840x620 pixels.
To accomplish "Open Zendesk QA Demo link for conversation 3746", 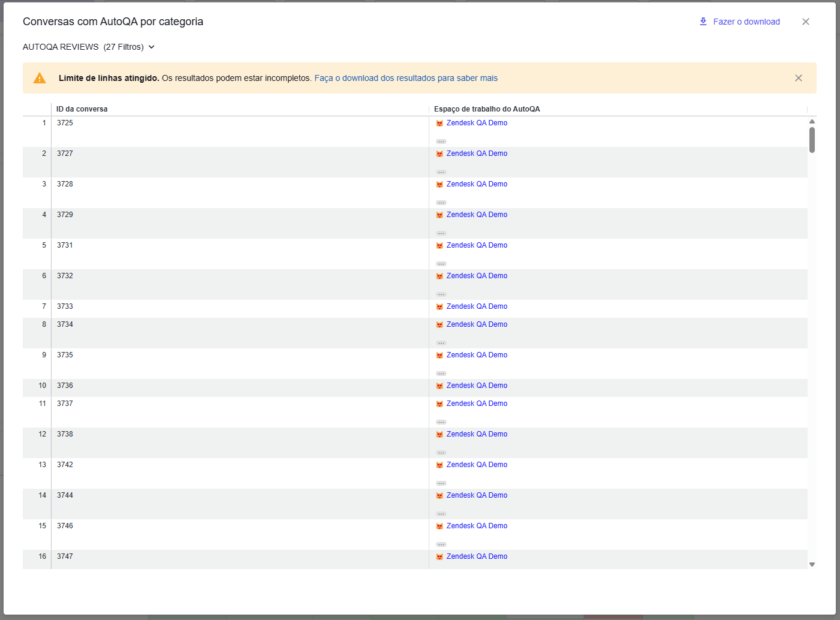I will [x=477, y=526].
